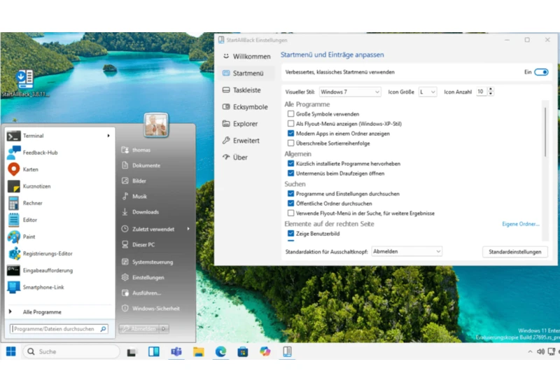
Task: Select the Startmenü settings page
Action: (x=246, y=73)
